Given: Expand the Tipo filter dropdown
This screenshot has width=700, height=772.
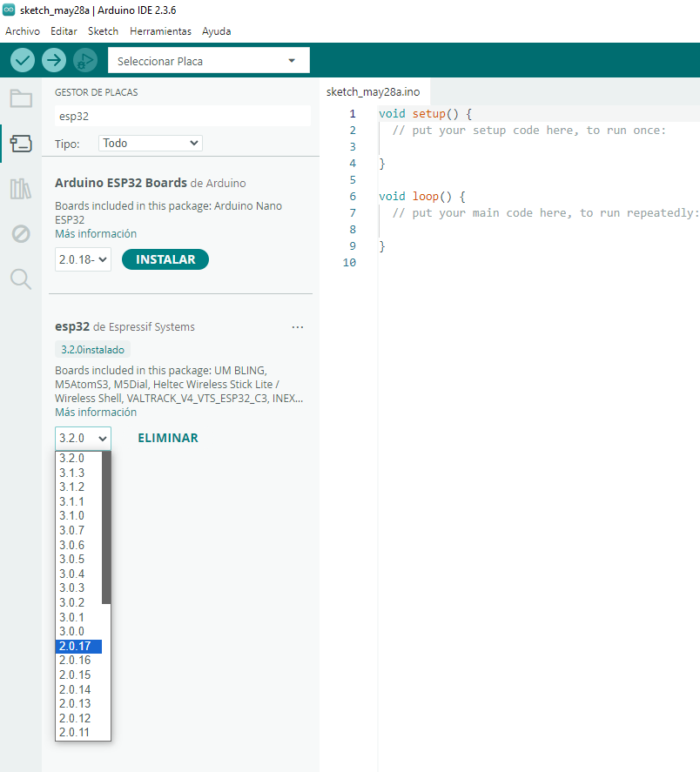Looking at the screenshot, I should (x=151, y=143).
